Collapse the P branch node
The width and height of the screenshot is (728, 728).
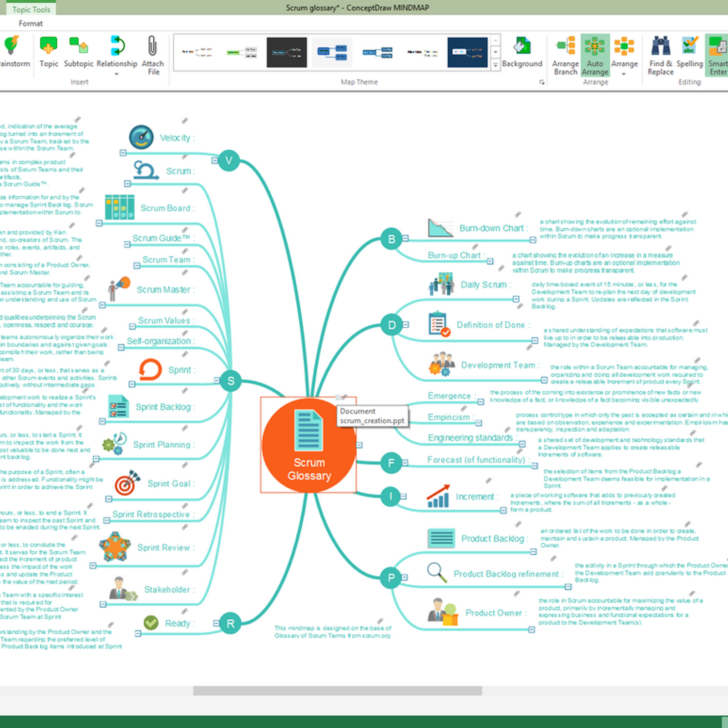(x=404, y=578)
